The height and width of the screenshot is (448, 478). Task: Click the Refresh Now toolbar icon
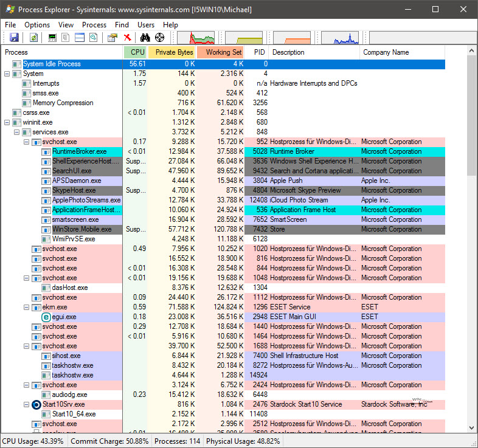point(33,38)
